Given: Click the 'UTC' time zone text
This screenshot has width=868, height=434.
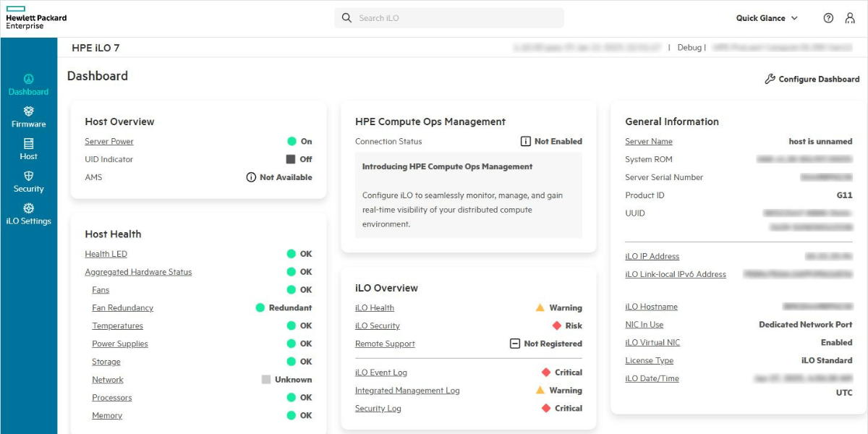Looking at the screenshot, I should [844, 393].
